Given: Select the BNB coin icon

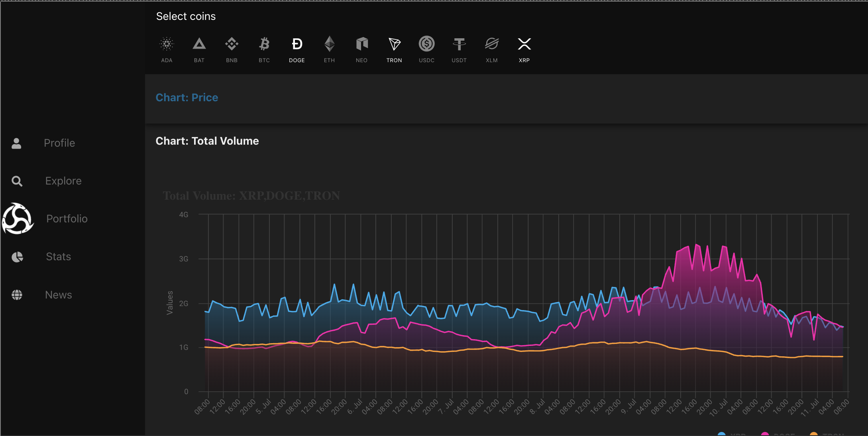Looking at the screenshot, I should pos(232,44).
